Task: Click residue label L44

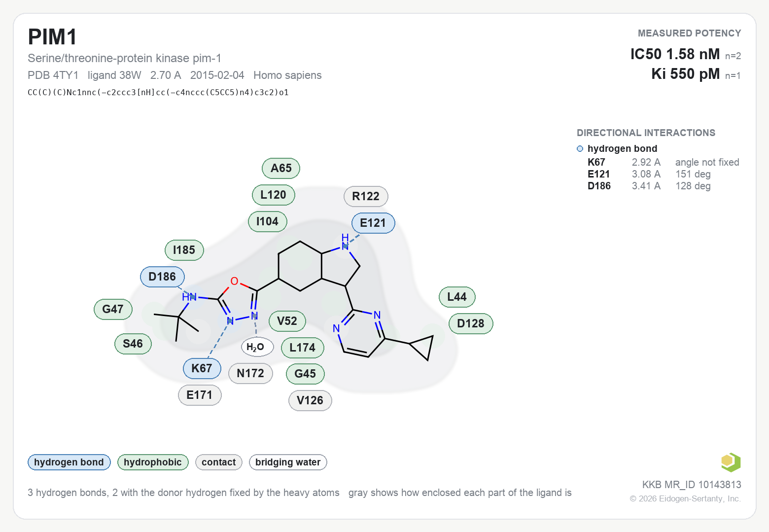Action: click(457, 297)
